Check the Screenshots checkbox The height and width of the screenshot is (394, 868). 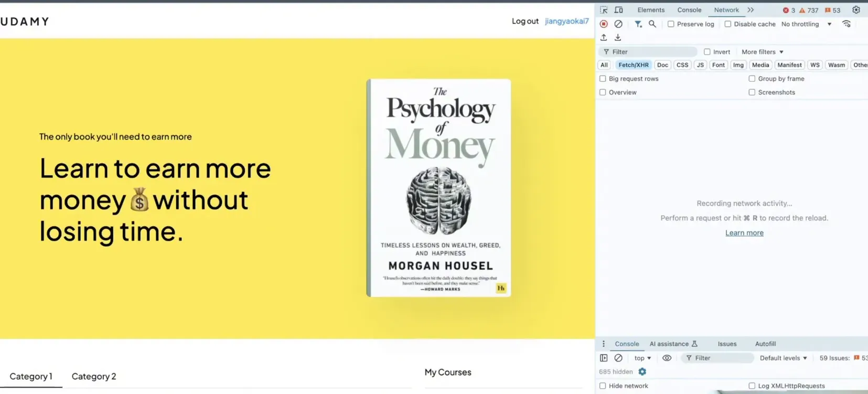752,92
